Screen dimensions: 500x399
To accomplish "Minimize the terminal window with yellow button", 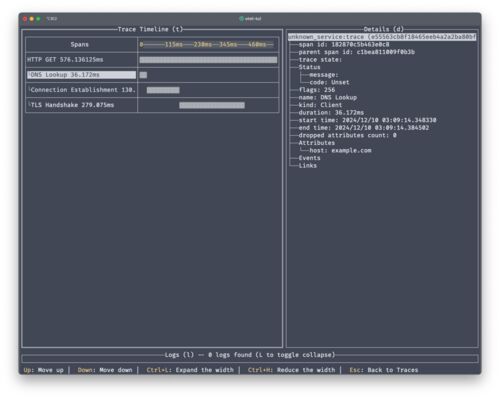I will click(x=32, y=19).
